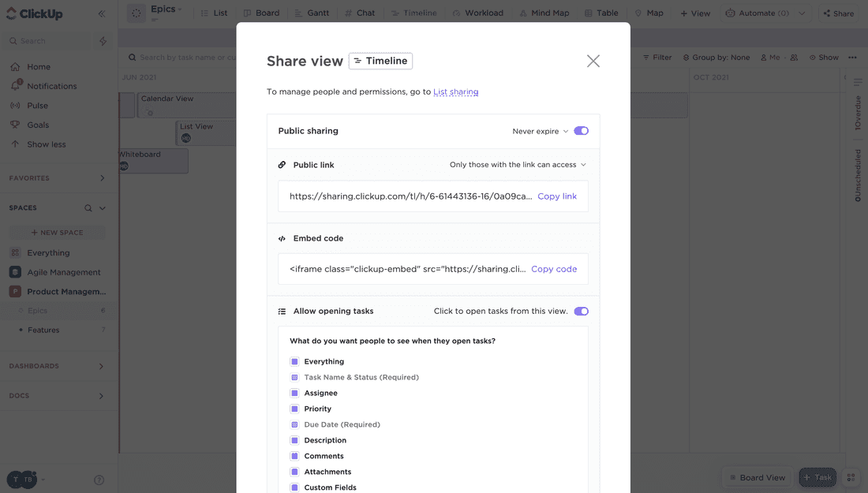Image resolution: width=868 pixels, height=493 pixels.
Task: Collapse the sidebar with double chevron icon
Action: click(x=102, y=13)
